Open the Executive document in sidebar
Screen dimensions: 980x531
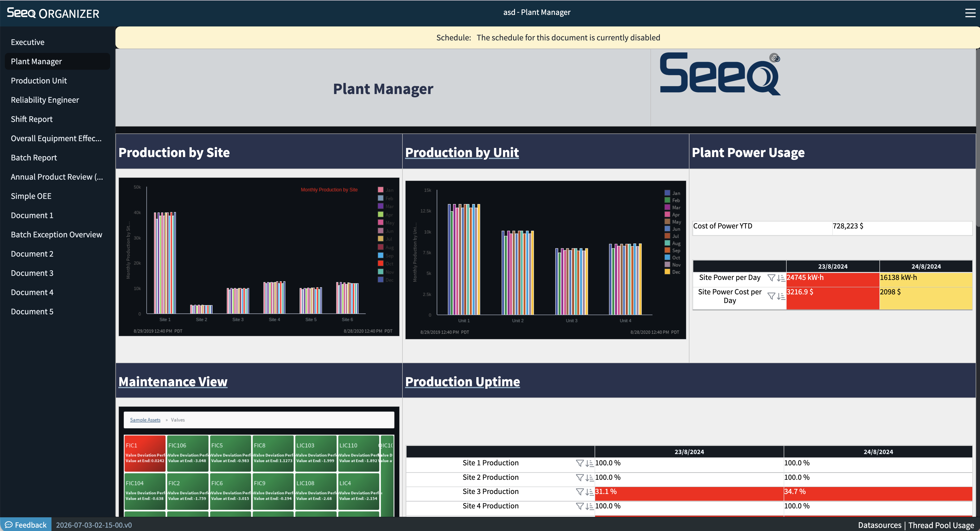point(27,42)
